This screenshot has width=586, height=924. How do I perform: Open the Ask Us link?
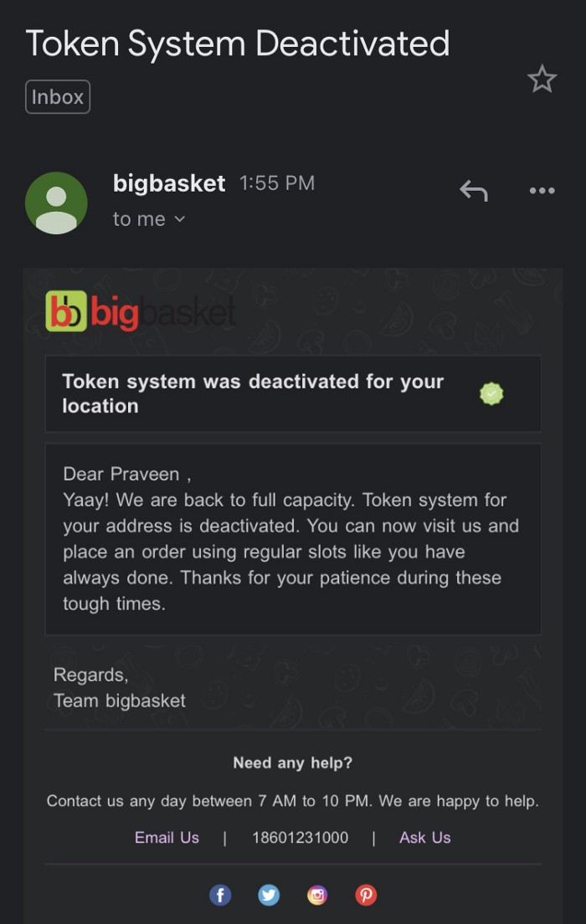coord(424,838)
